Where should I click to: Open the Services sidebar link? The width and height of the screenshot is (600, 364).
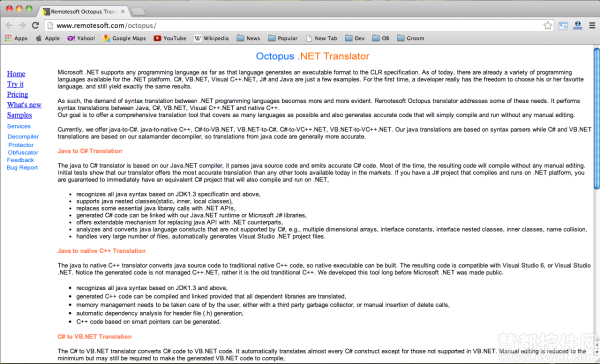coord(19,126)
